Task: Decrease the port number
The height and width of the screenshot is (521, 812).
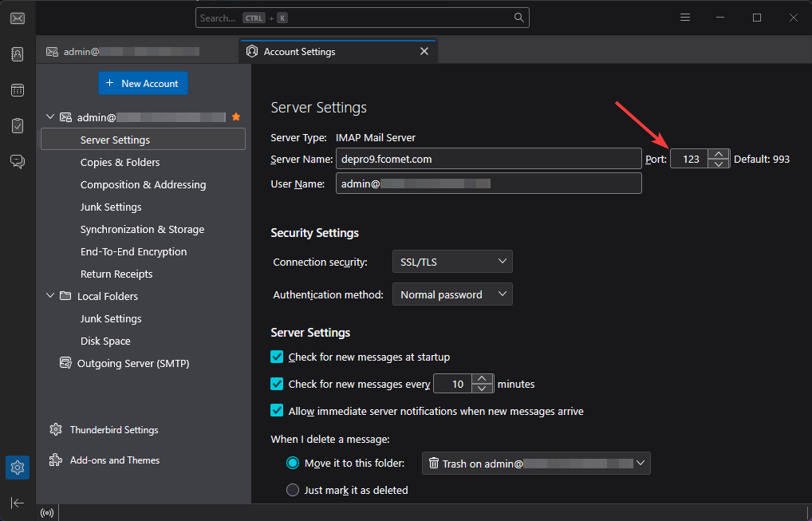Action: (x=719, y=164)
